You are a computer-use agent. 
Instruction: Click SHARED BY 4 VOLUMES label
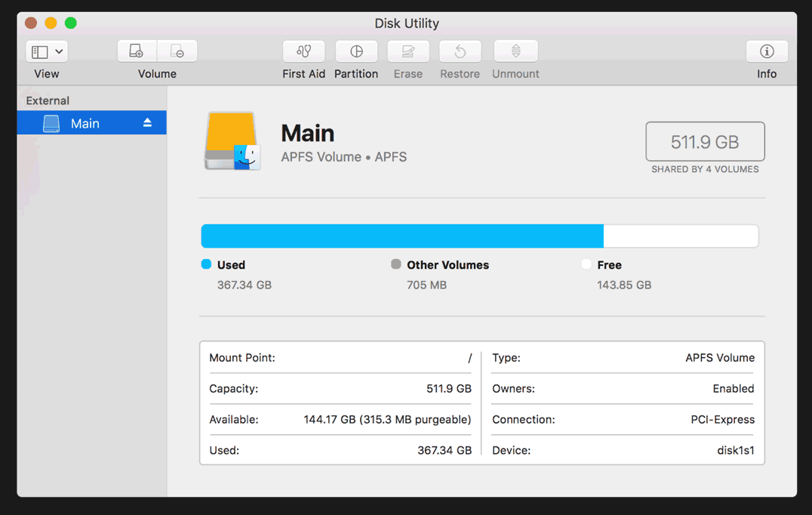(x=705, y=169)
